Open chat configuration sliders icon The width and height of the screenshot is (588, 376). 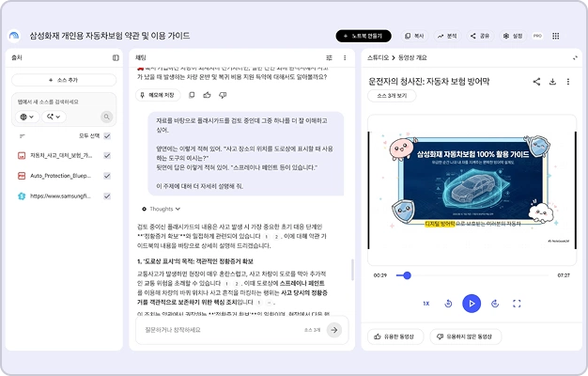[x=330, y=57]
